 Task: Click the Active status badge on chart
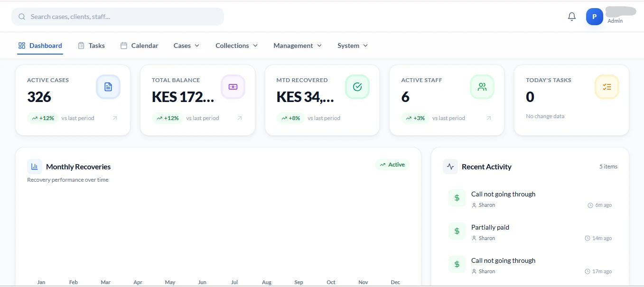[x=392, y=165]
